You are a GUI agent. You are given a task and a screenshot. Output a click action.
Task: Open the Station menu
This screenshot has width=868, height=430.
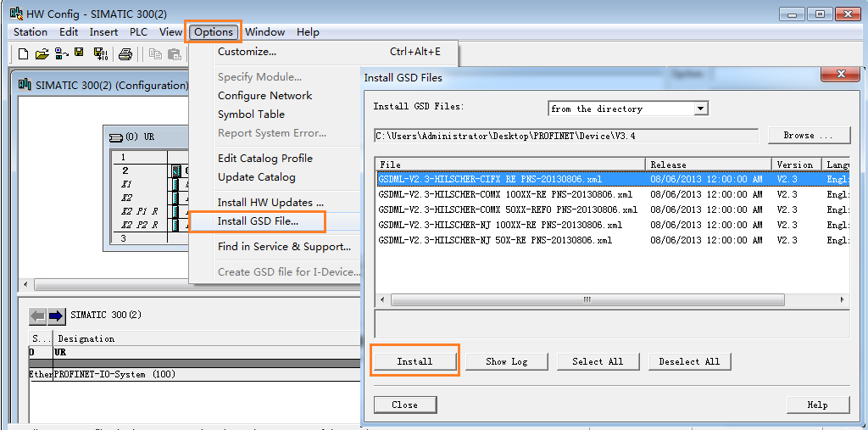tap(31, 32)
